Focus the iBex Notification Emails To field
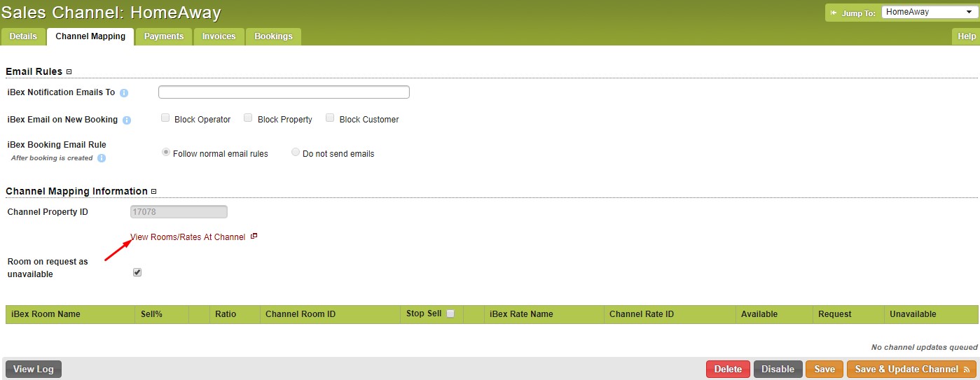Viewport: 980px width, 380px height. pos(284,92)
